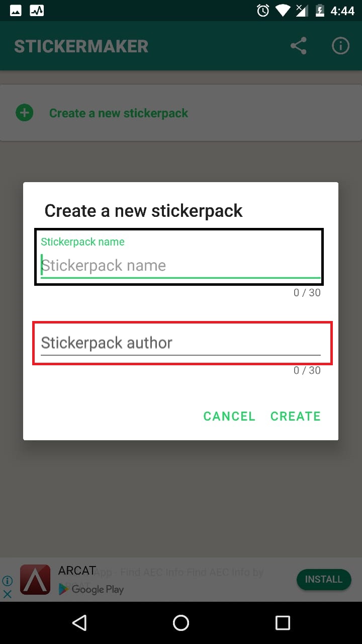
Task: Click the green plus circle icon
Action: pyautogui.click(x=25, y=113)
